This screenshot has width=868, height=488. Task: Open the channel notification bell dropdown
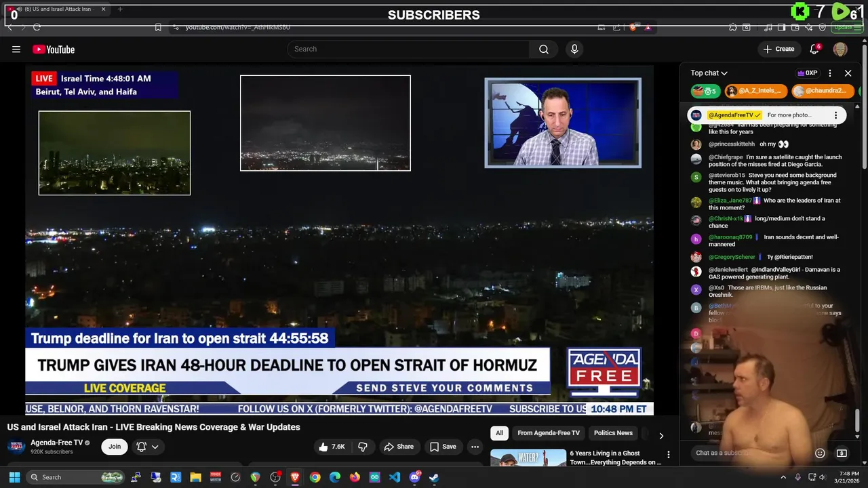pos(148,447)
